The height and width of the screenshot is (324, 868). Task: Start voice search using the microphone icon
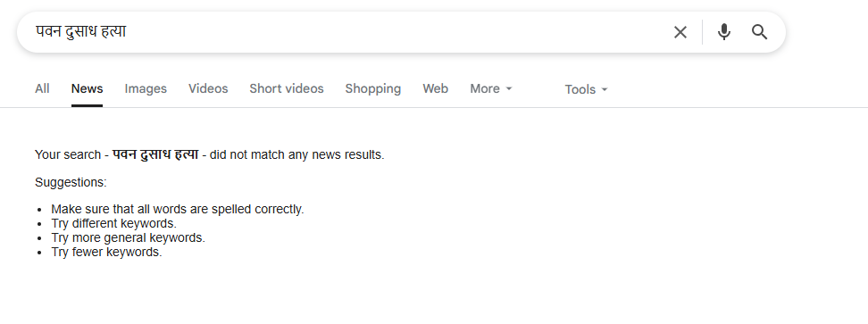(x=724, y=32)
